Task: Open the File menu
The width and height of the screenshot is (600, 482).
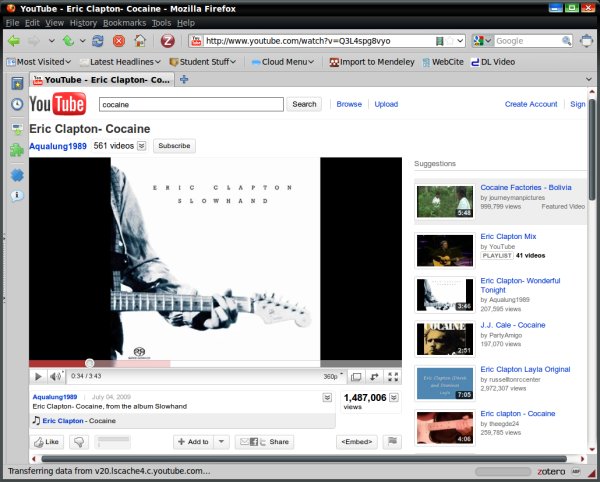Action: click(12, 23)
